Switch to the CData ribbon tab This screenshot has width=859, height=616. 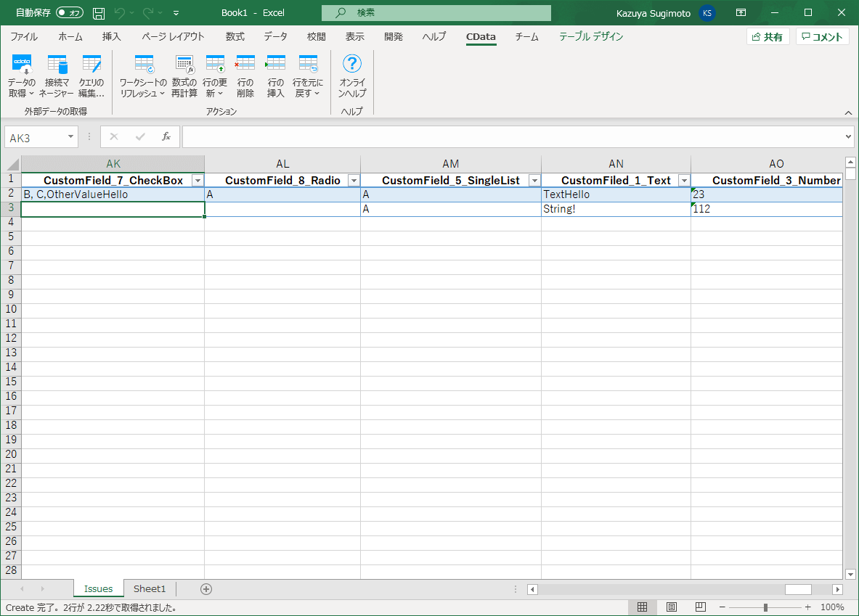[481, 36]
